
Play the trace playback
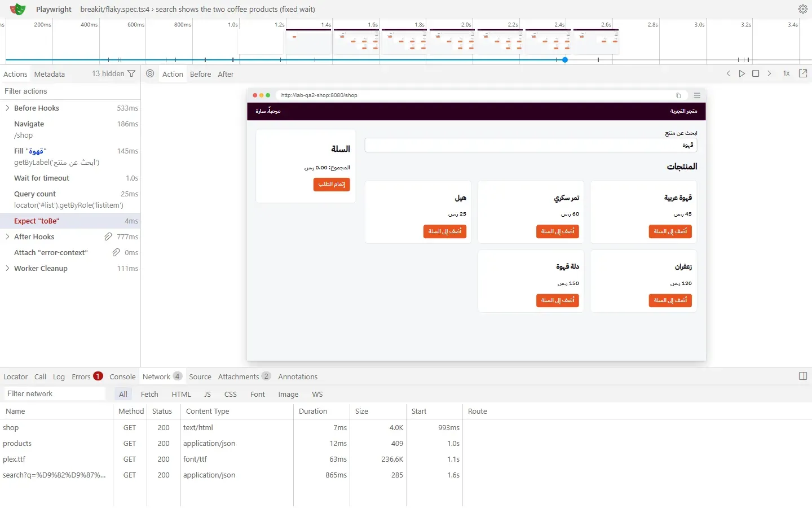[x=742, y=73]
